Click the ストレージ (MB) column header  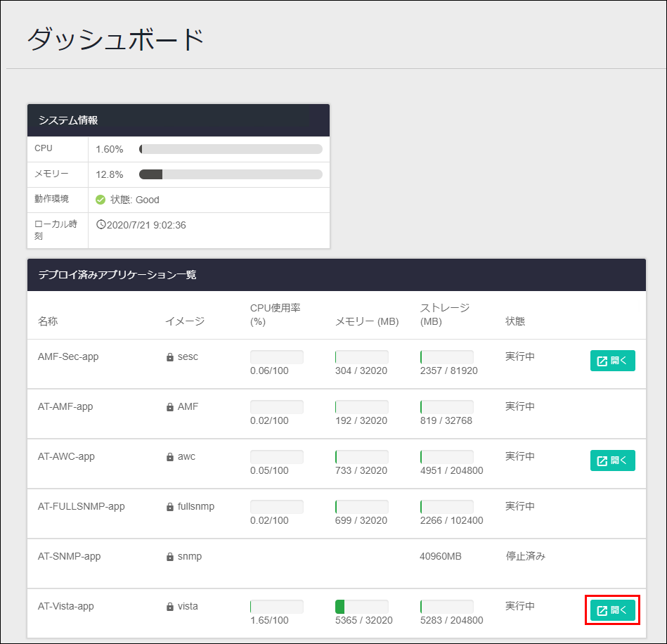[445, 314]
